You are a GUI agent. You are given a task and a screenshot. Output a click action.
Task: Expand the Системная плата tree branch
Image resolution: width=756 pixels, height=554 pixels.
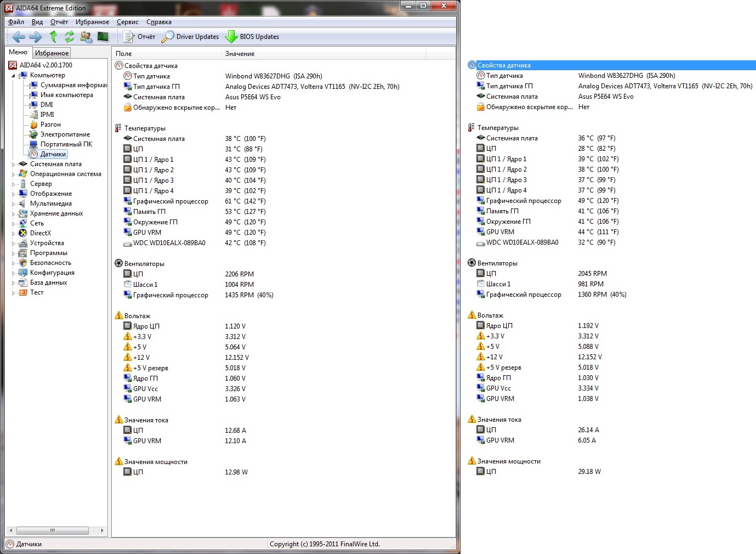pyautogui.click(x=13, y=164)
